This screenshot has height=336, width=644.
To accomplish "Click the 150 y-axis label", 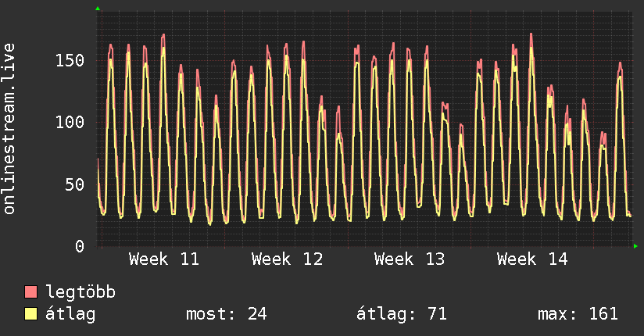I will click(70, 60).
